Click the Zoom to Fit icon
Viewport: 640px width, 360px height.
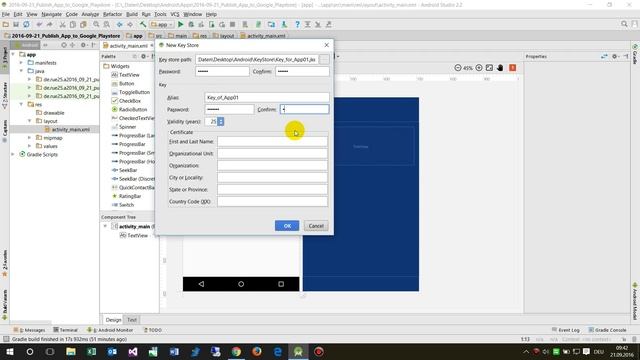pos(489,68)
